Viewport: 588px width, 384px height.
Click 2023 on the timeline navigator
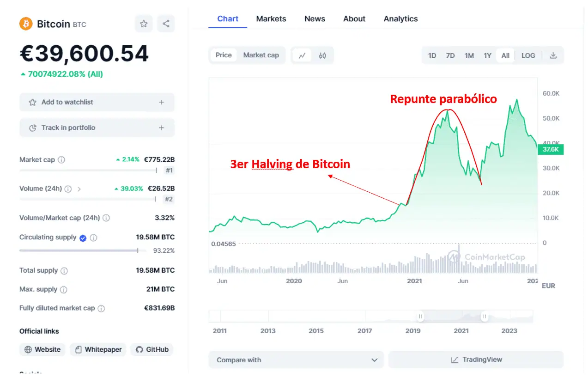coord(509,331)
